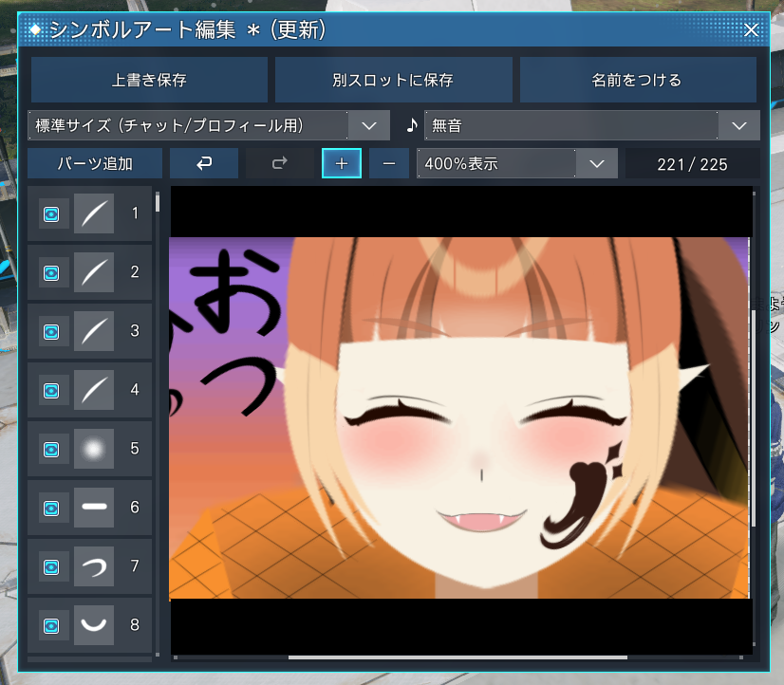Open the 標準サイズ size dropdown arrow

(369, 125)
